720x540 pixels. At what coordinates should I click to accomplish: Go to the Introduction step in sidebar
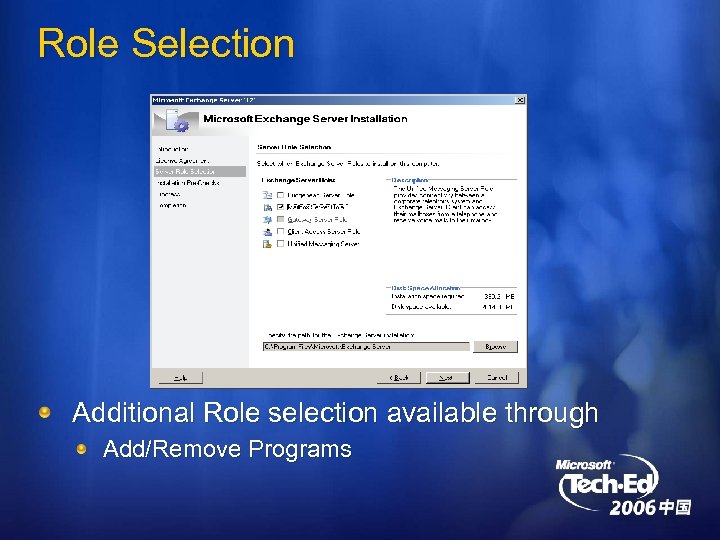[x=173, y=149]
